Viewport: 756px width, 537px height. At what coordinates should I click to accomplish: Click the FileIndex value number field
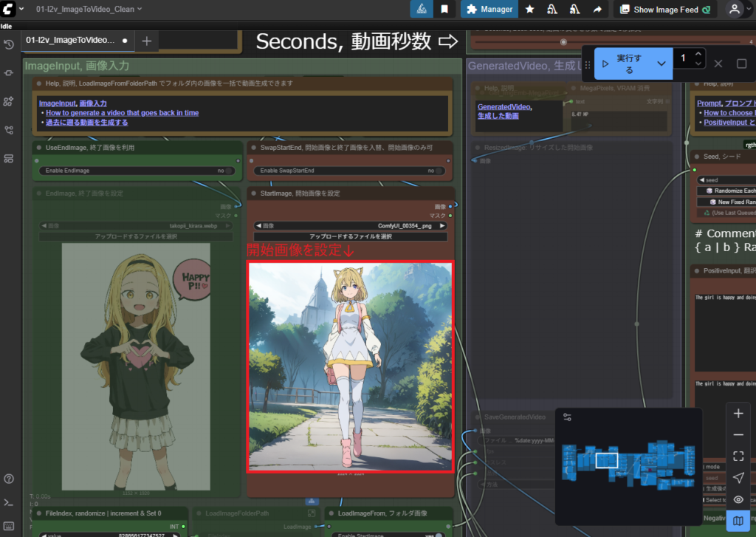click(109, 535)
